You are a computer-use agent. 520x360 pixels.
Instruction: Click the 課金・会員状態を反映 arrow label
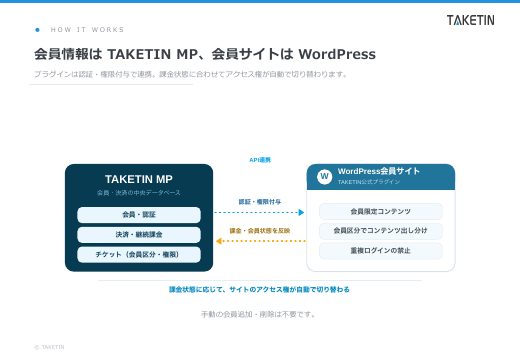click(x=260, y=231)
